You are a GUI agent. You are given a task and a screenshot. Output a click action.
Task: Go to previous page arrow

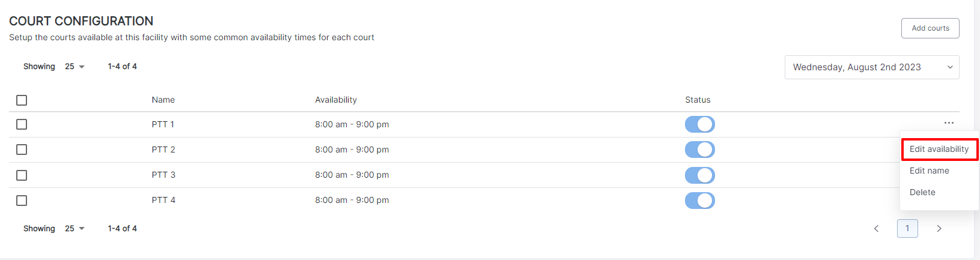click(x=876, y=229)
